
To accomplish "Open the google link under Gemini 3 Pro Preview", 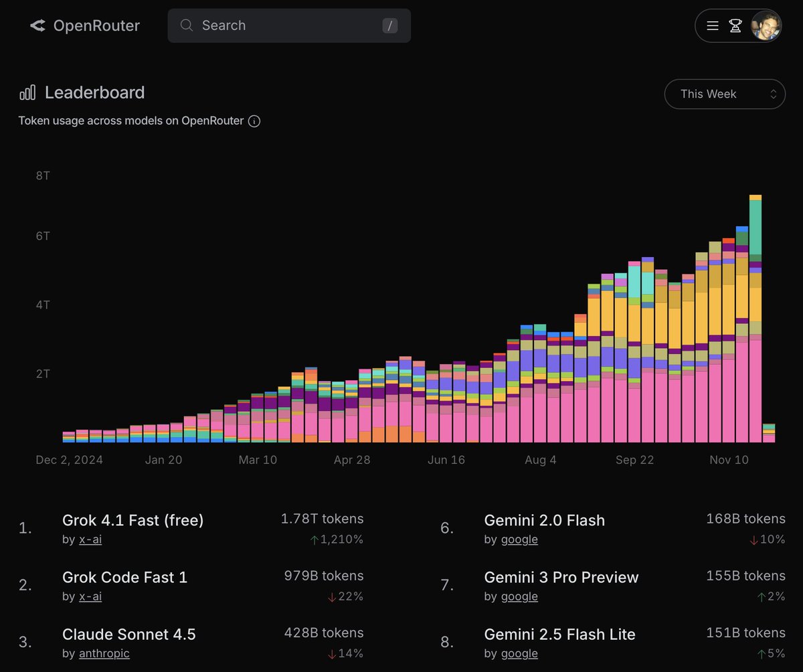I will (x=519, y=596).
